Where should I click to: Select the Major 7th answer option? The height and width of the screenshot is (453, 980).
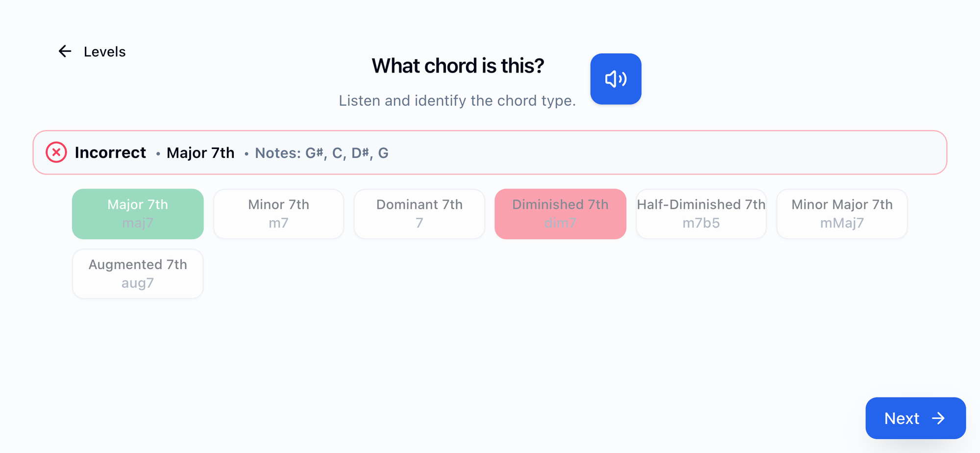138,214
